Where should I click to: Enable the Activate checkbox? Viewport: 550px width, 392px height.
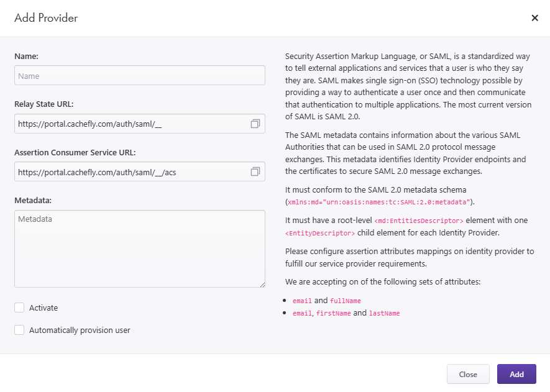pyautogui.click(x=19, y=308)
